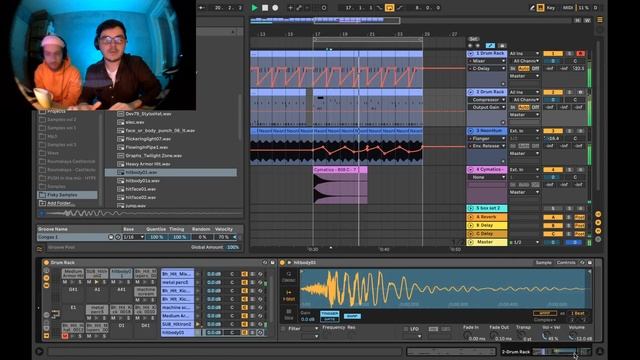Toggle Draw Mode pencil icon

tap(532, 7)
